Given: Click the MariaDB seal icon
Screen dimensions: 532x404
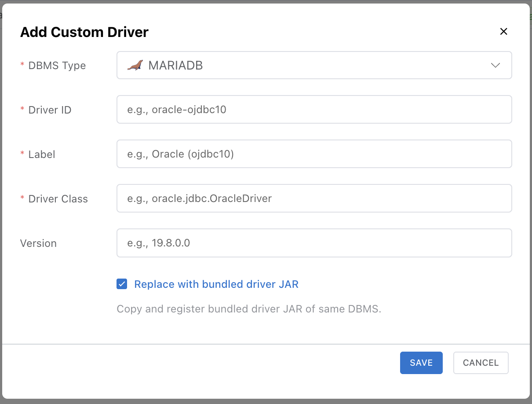Looking at the screenshot, I should (x=135, y=65).
